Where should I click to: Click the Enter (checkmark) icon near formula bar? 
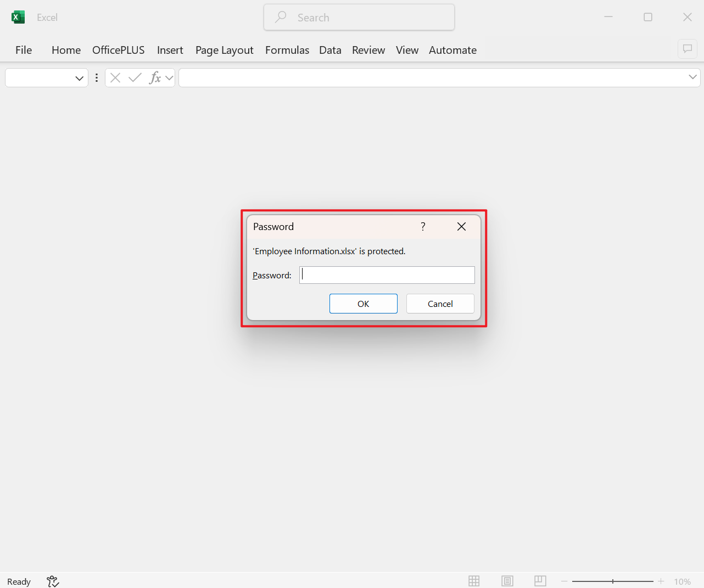point(134,77)
